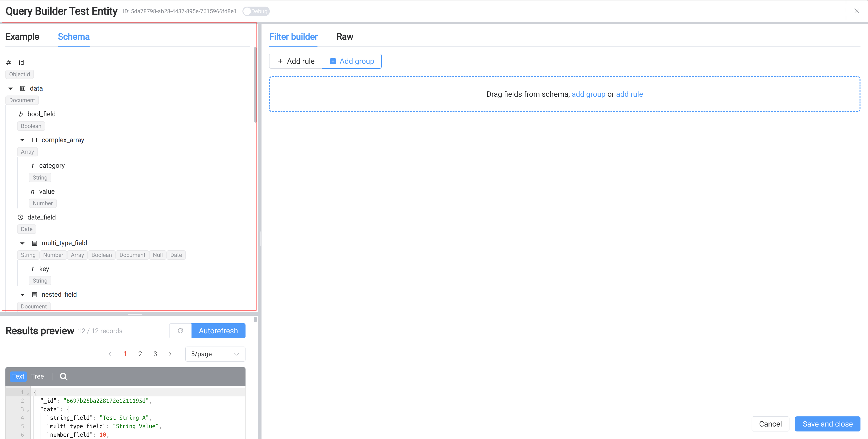The image size is (868, 439).
Task: Click the horizontal splitter handle above Results preview
Action: click(x=135, y=314)
